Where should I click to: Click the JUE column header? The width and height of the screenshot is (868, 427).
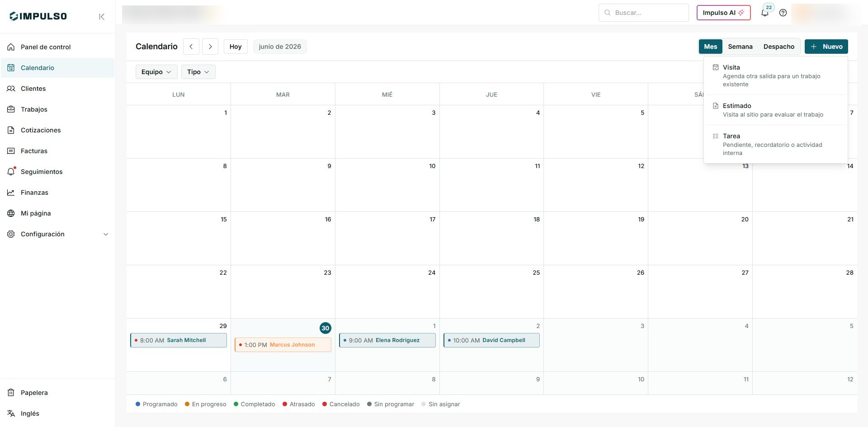[x=491, y=94]
